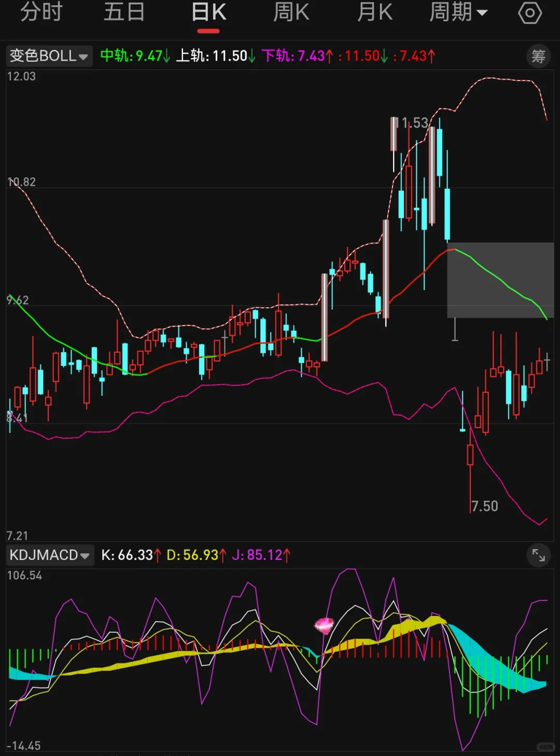Tap the 7.21 price axis label

17,536
